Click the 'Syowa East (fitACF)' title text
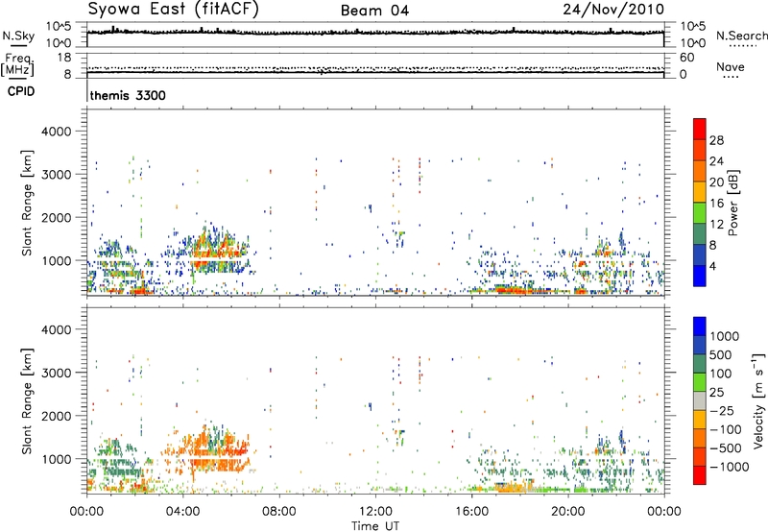Screen dimensions: 768x532 tap(174, 10)
